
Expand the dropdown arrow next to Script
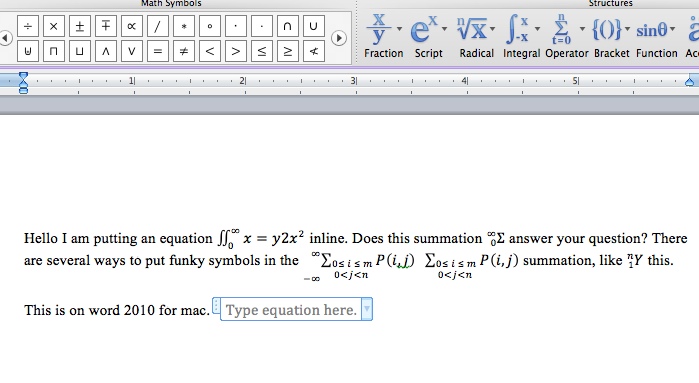444,29
